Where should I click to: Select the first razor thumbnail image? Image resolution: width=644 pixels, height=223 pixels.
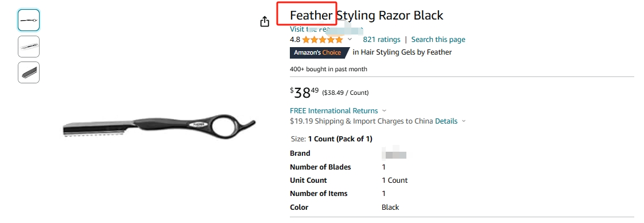[x=29, y=20]
